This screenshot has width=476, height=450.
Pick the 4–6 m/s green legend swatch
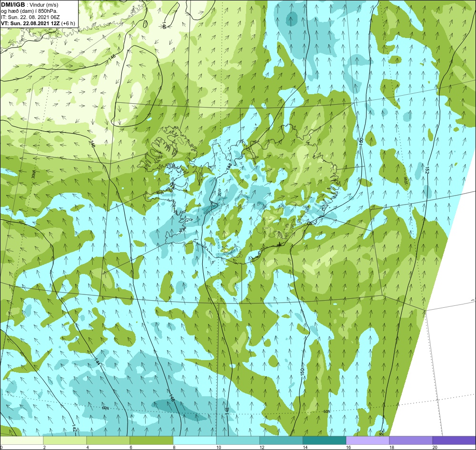(x=108, y=440)
